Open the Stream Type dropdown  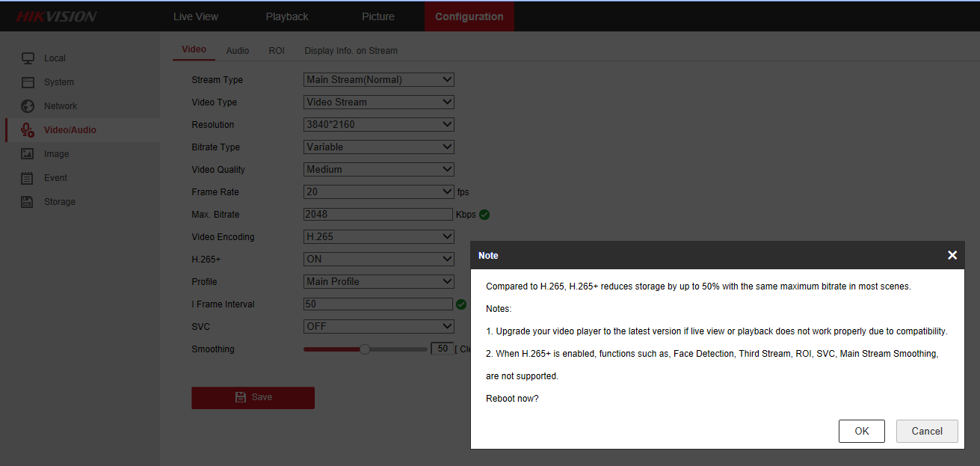378,79
